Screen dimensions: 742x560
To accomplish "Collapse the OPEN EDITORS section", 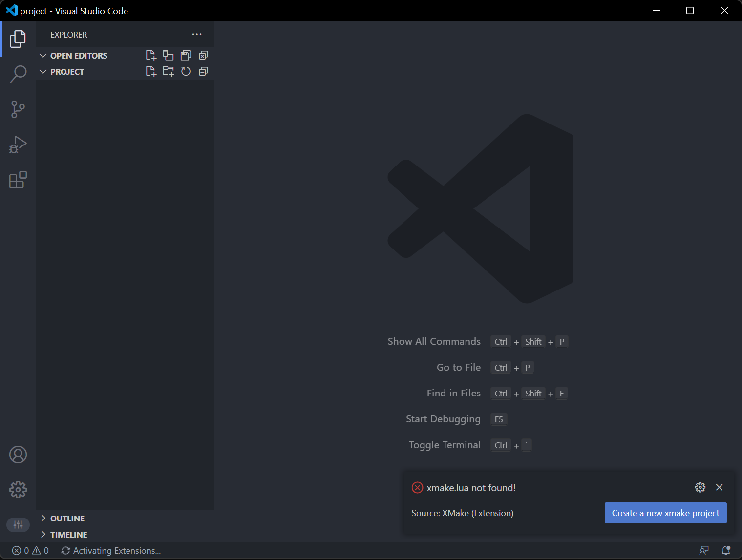I will tap(43, 55).
